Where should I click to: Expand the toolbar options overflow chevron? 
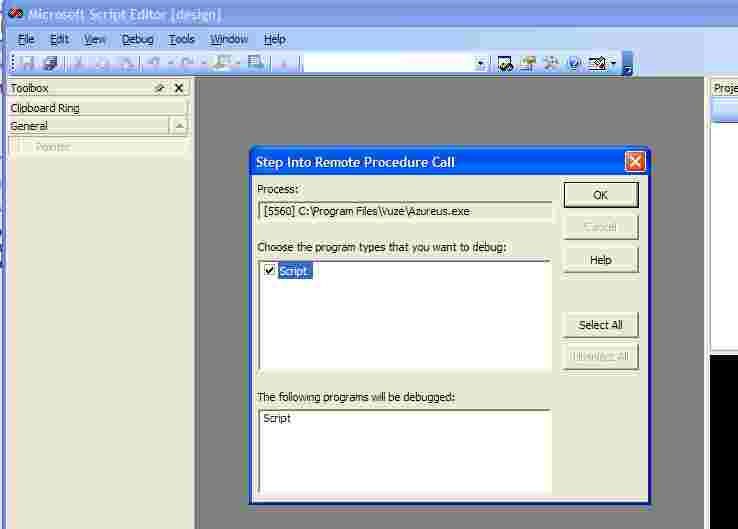point(627,67)
